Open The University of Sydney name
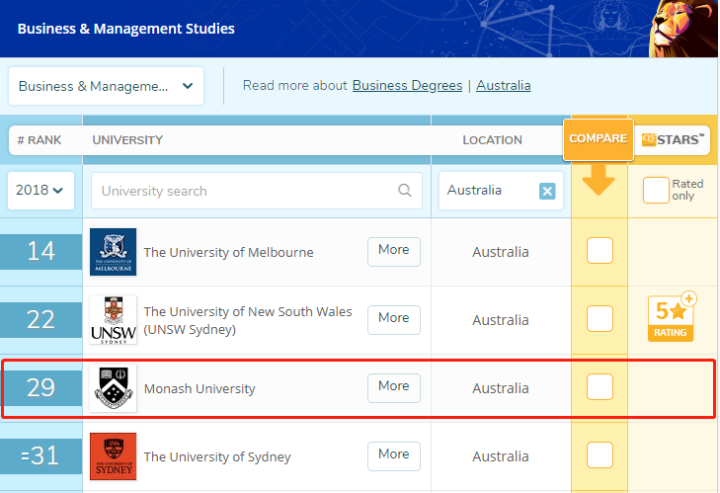720x493 pixels. [x=217, y=457]
